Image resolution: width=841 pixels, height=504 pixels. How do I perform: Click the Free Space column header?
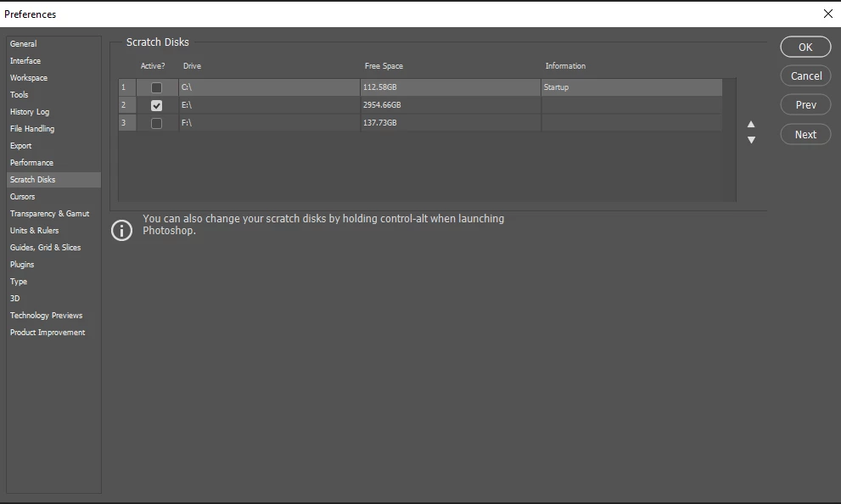point(384,66)
